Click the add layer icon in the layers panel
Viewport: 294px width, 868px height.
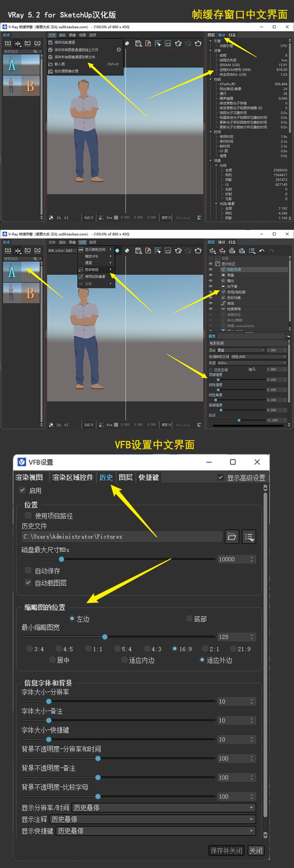(x=212, y=251)
